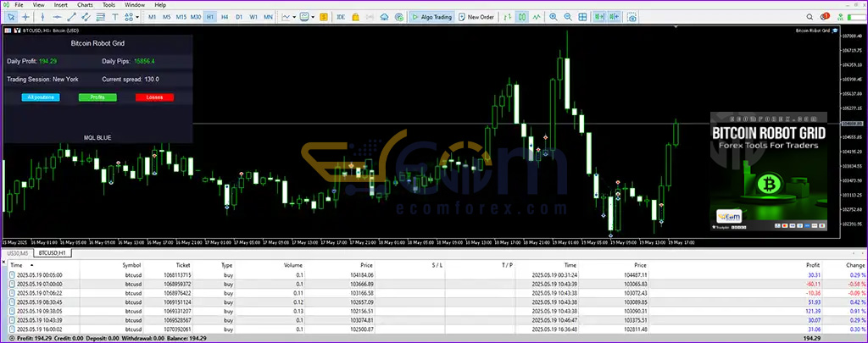Open the shapes objects tool
This screenshot has height=343, width=868.
coord(129,17)
